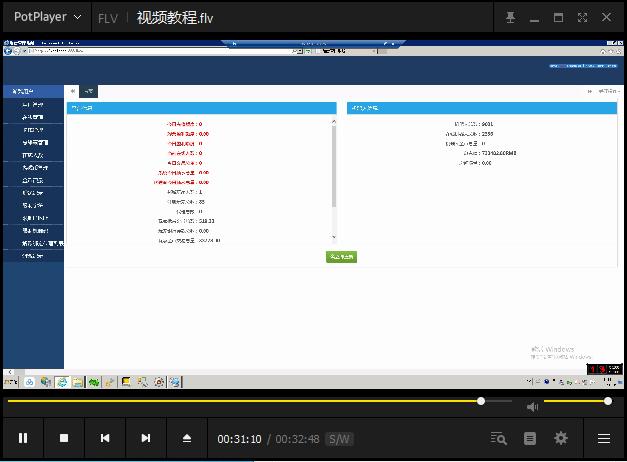Open PotPlayer settings gear
Image resolution: width=627 pixels, height=462 pixels.
coord(561,438)
